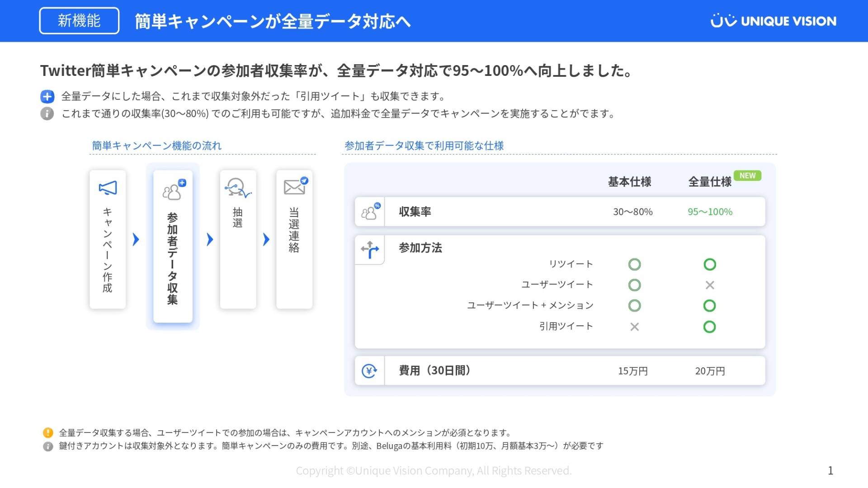868x488 pixels.
Task: Click 全量仕様 cross for ユーザーツイート row
Action: 710,285
